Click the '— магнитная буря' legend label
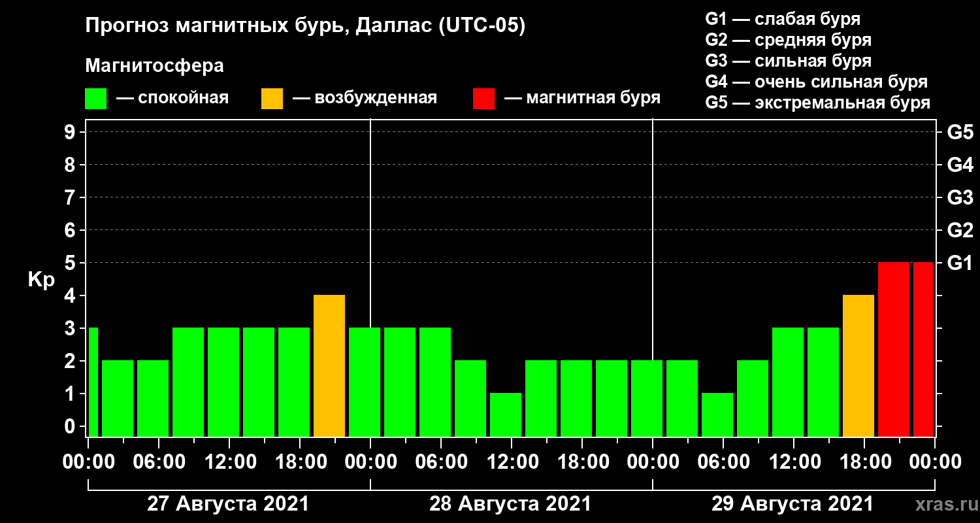The width and height of the screenshot is (980, 523). (x=582, y=98)
